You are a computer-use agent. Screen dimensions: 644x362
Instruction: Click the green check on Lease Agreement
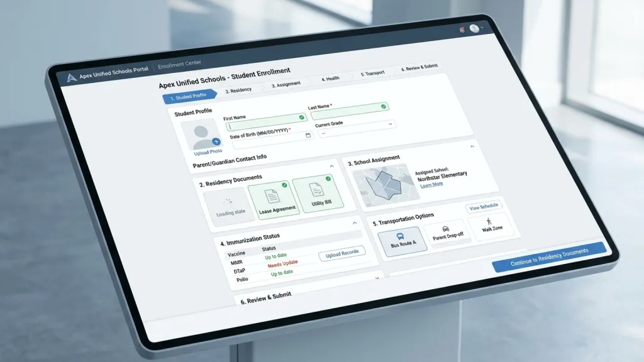click(284, 185)
